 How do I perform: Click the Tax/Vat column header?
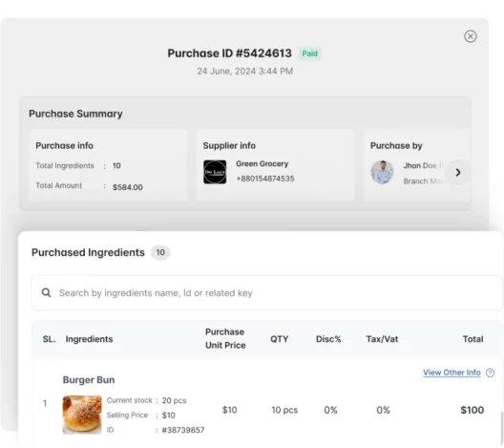click(x=382, y=339)
